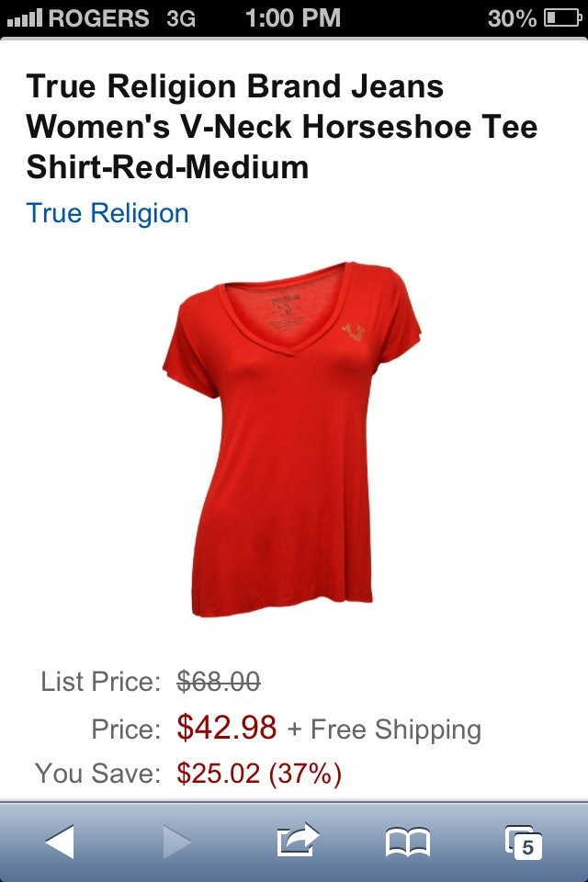Image resolution: width=588 pixels, height=882 pixels.
Task: Tap the crossed-out $68.00 list price
Action: (219, 681)
